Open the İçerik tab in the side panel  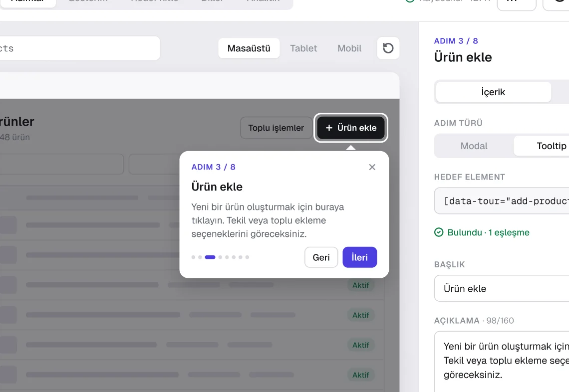493,92
